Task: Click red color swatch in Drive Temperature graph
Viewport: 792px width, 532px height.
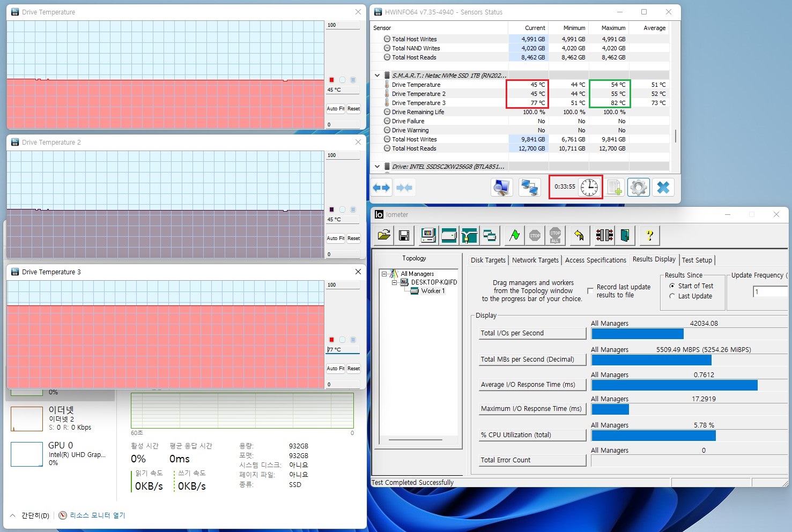Action: pos(331,80)
